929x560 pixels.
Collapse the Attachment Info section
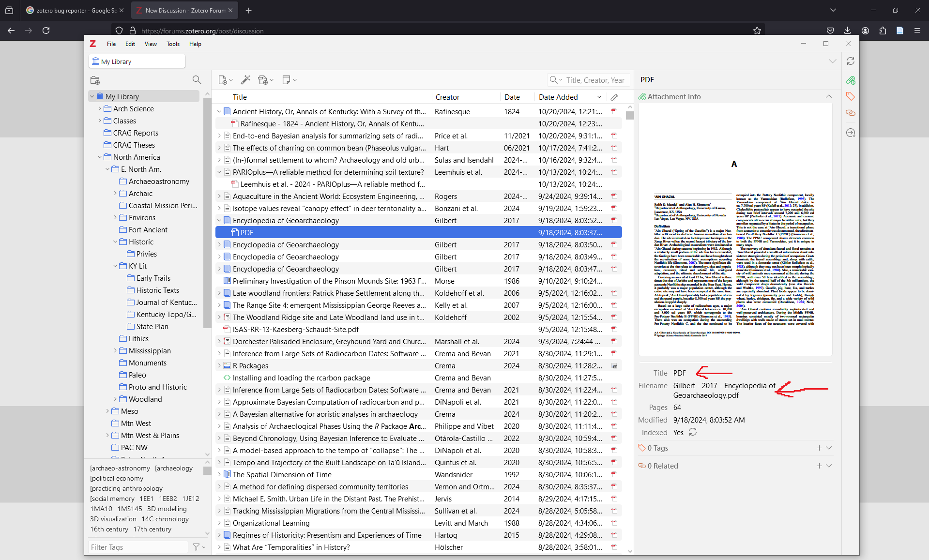[x=829, y=97]
